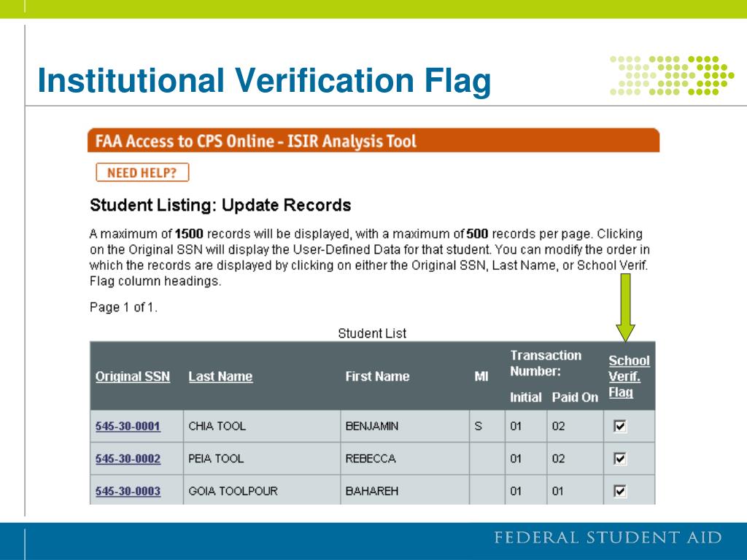Sort by School Verif. Flag heading
The width and height of the screenshot is (747, 560).
pyautogui.click(x=629, y=376)
